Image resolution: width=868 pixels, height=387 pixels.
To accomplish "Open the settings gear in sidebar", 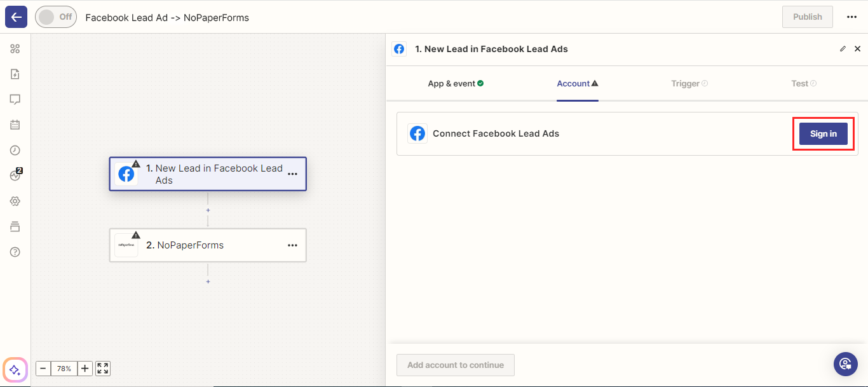I will pos(15,201).
